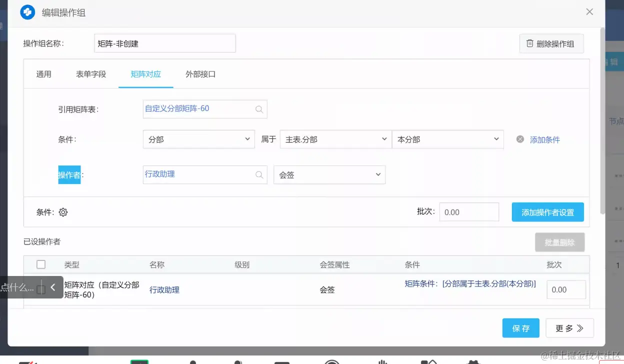
Task: Open the 条件 gear settings icon
Action: (63, 212)
